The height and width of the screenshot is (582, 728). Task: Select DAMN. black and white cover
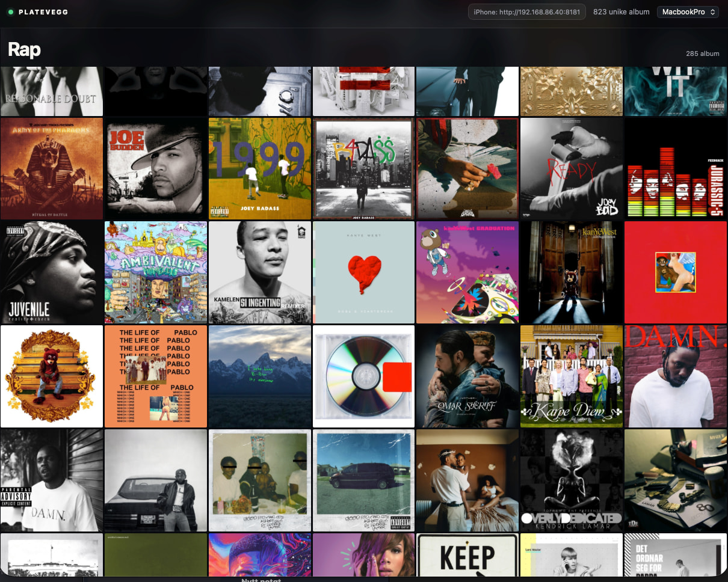click(52, 480)
